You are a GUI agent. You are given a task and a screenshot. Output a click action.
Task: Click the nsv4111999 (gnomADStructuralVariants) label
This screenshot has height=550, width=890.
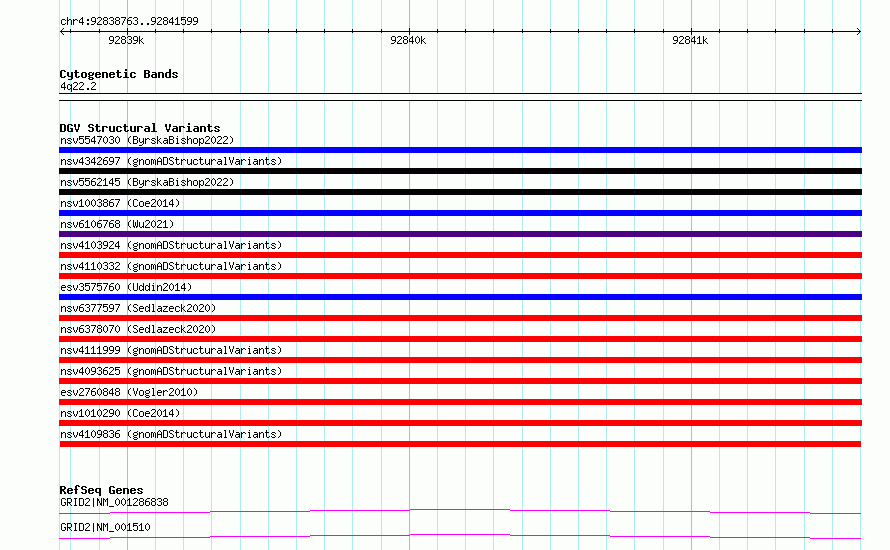point(171,350)
